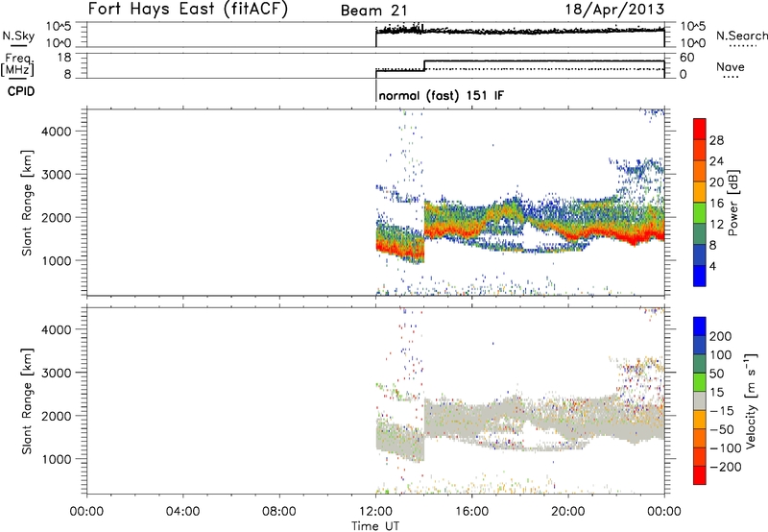768x532 pixels.
Task: Click the "1000" tick on the velocity panel axis
Action: click(56, 459)
